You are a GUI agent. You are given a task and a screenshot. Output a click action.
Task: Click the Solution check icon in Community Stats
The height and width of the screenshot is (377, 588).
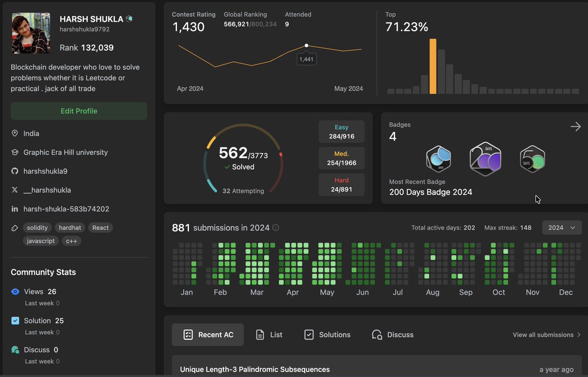(x=15, y=321)
